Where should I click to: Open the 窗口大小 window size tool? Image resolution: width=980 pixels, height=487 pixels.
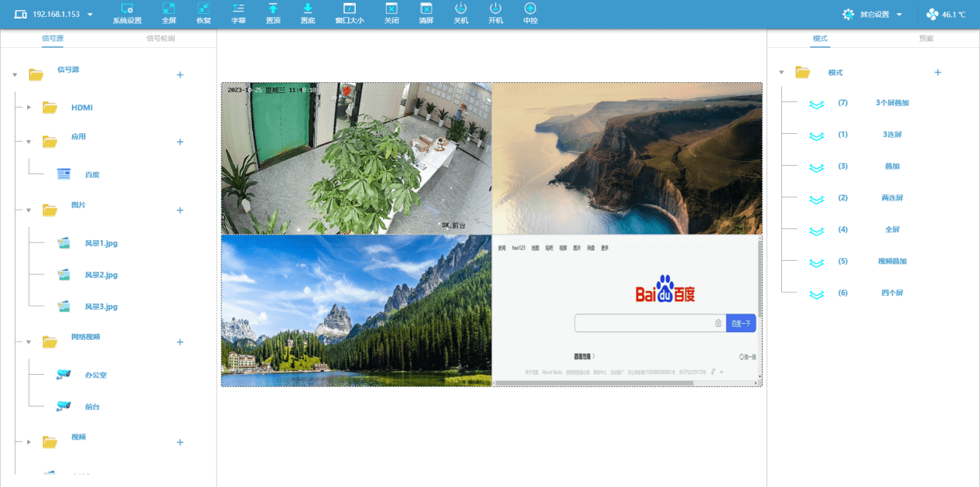[x=350, y=13]
